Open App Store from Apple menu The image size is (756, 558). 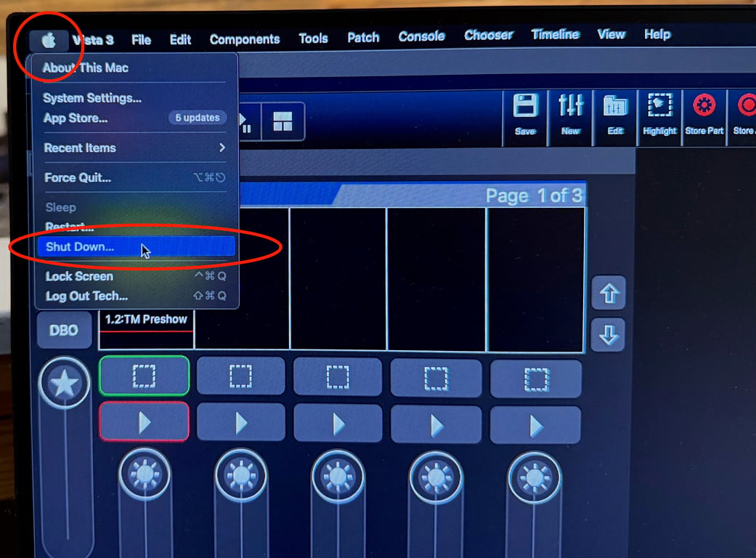[x=76, y=118]
